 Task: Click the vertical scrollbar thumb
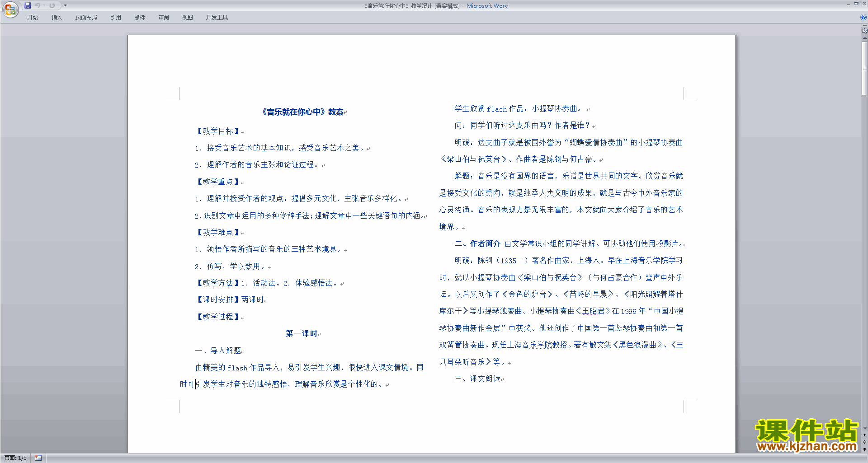(x=864, y=68)
